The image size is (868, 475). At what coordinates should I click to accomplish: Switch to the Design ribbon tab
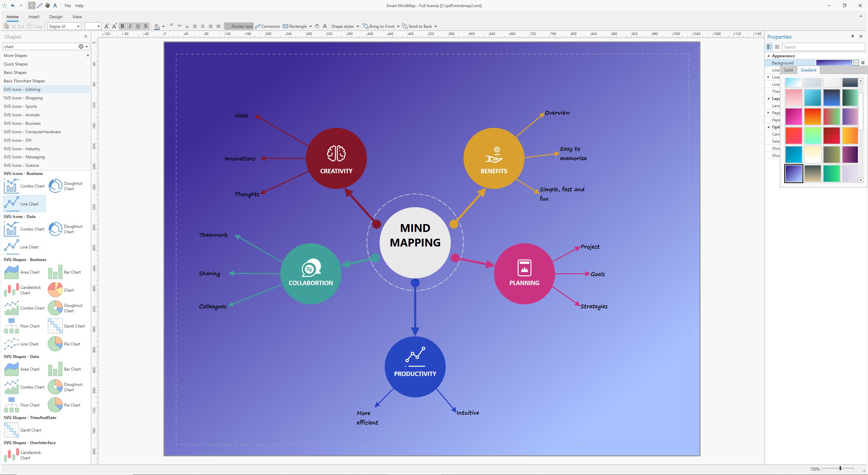[x=56, y=17]
